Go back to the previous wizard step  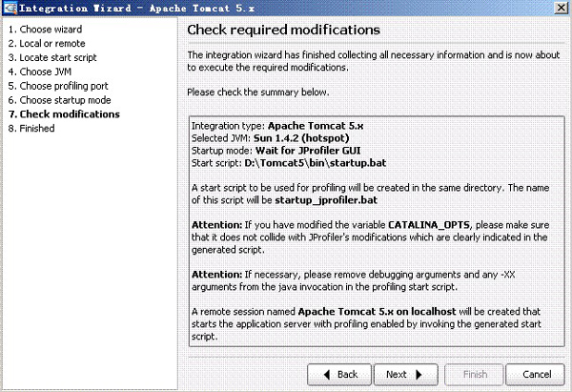pos(338,374)
